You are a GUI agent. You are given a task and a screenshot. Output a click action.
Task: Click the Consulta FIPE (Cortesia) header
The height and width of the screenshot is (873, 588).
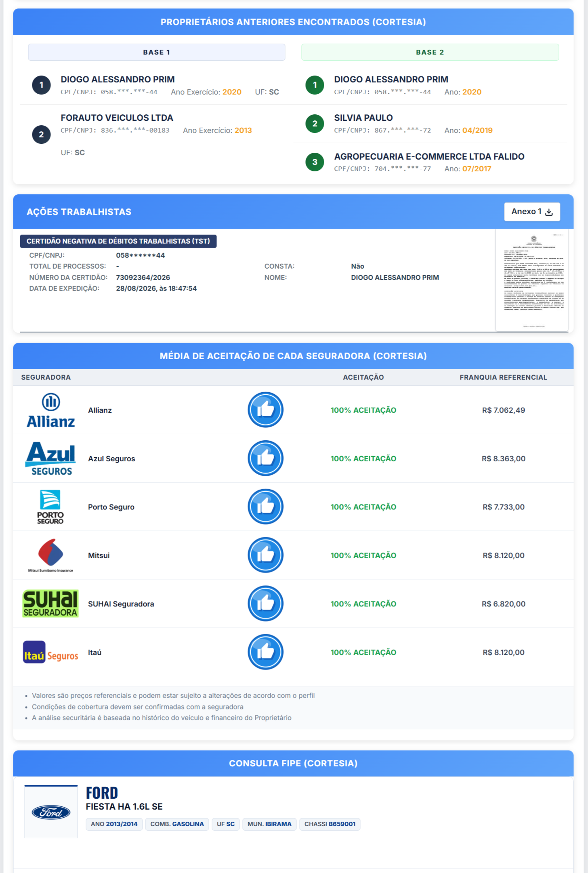click(x=293, y=764)
